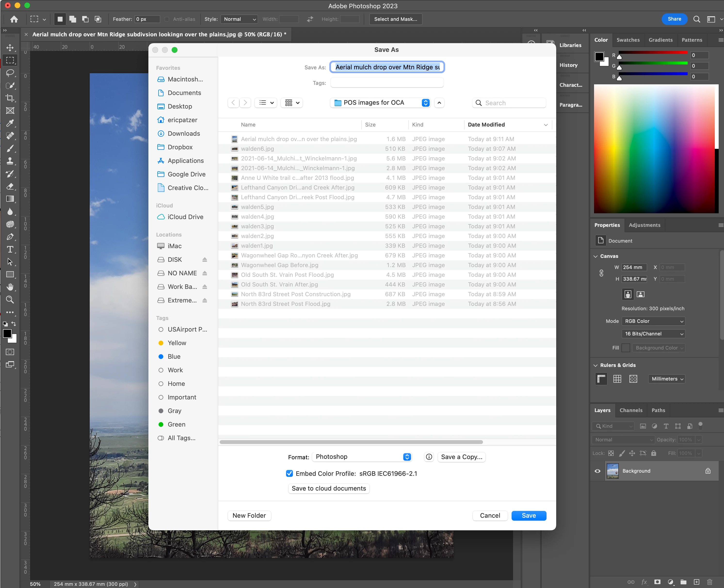Collapse the Canvas section
Image resolution: width=724 pixels, height=588 pixels.
point(595,256)
